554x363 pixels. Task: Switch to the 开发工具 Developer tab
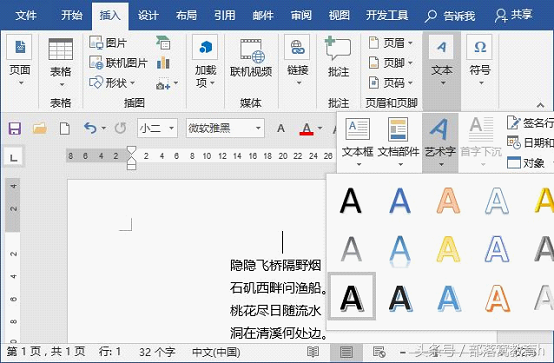(x=387, y=16)
